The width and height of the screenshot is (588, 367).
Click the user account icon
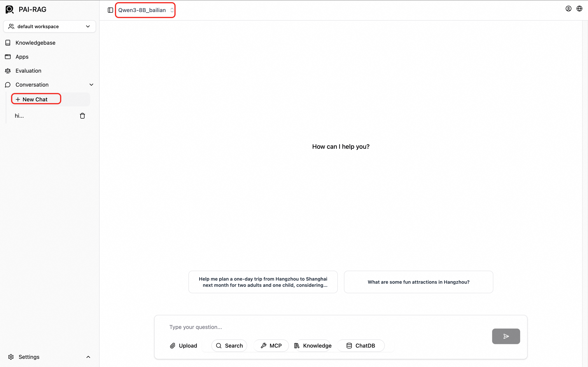pyautogui.click(x=568, y=9)
